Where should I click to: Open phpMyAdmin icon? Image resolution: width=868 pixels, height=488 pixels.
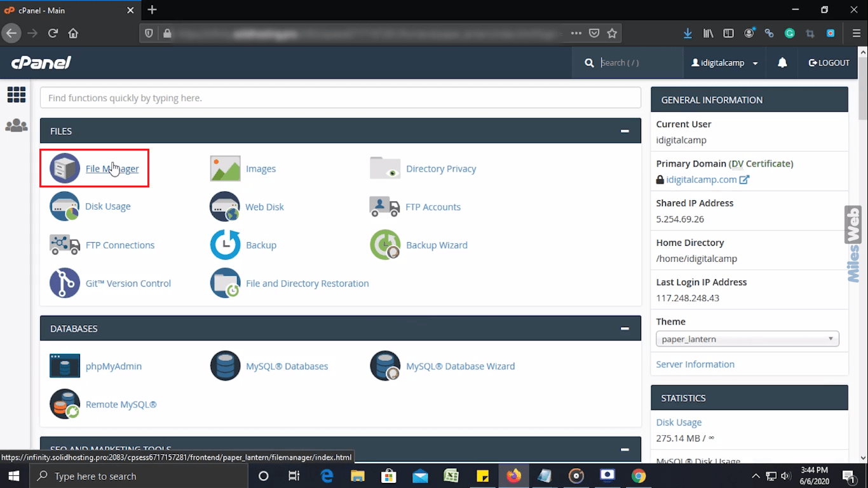(65, 366)
